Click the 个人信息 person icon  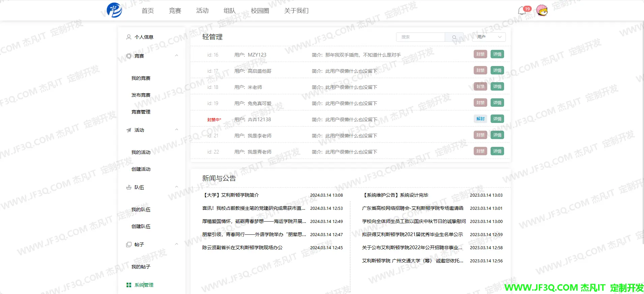coord(129,37)
